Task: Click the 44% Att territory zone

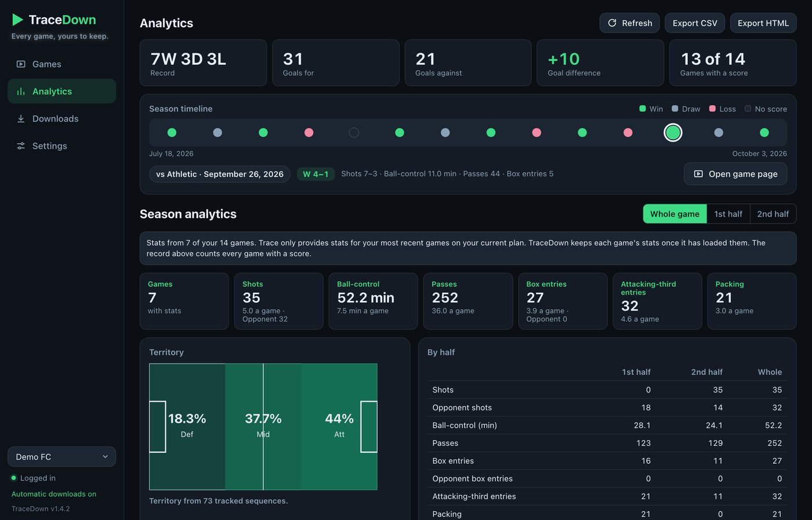Action: point(339,427)
